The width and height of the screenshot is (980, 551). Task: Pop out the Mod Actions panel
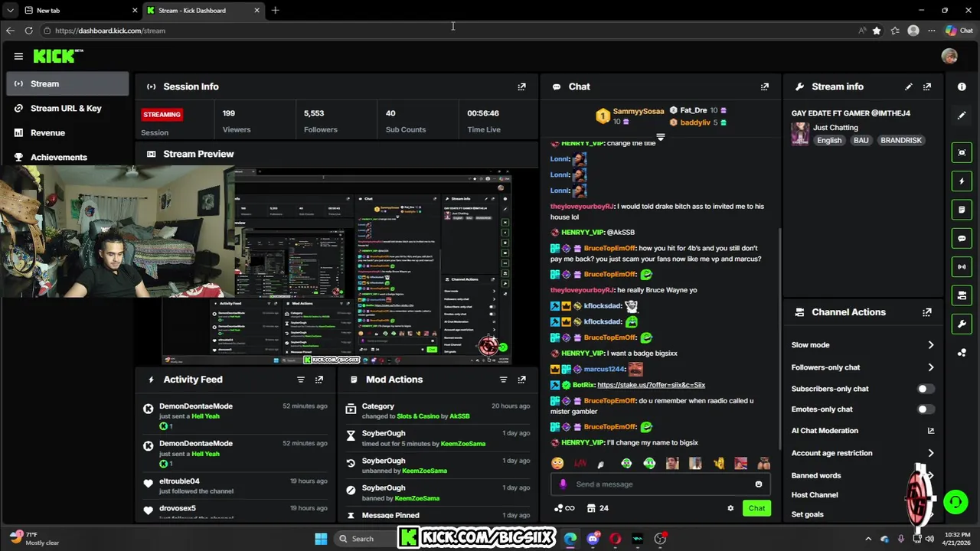click(521, 380)
